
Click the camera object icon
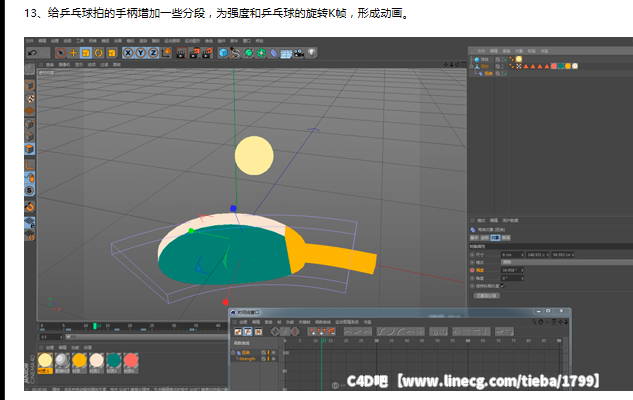(x=299, y=53)
